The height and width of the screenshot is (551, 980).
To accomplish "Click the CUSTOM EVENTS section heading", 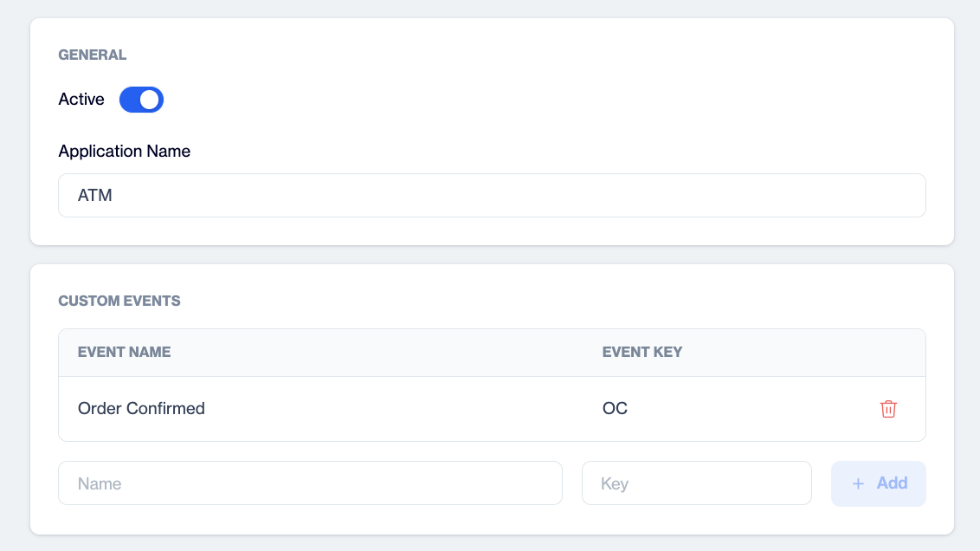I will click(x=119, y=301).
